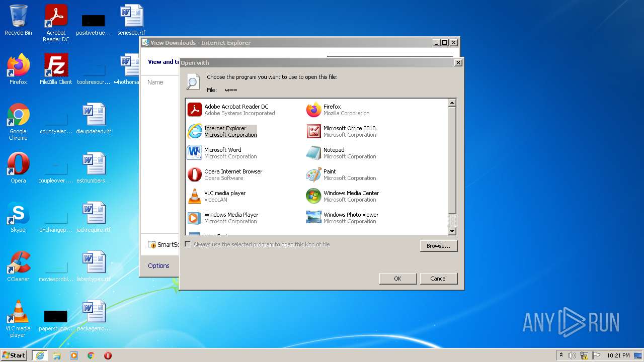
Task: Select Windows Media Player list icon
Action: (x=194, y=218)
